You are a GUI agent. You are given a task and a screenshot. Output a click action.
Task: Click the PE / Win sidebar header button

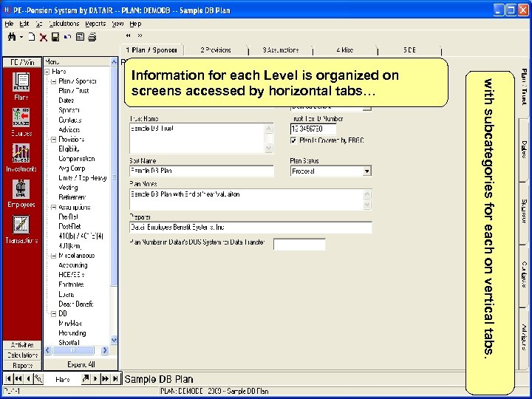[22, 62]
